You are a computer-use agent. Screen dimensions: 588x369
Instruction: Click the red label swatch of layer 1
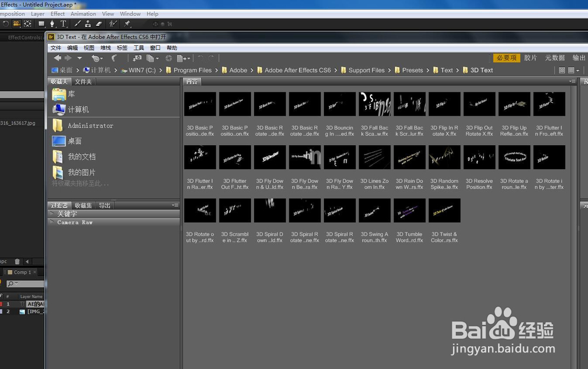pos(1,304)
